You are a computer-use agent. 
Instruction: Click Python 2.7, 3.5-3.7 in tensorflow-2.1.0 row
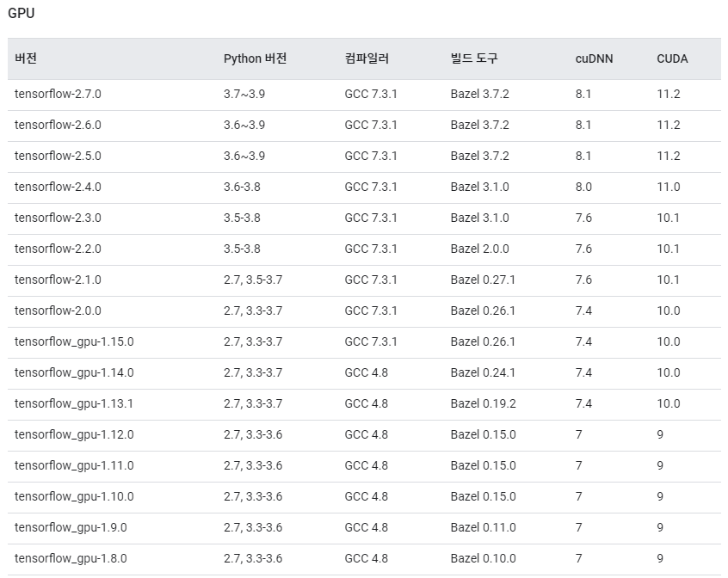[253, 280]
